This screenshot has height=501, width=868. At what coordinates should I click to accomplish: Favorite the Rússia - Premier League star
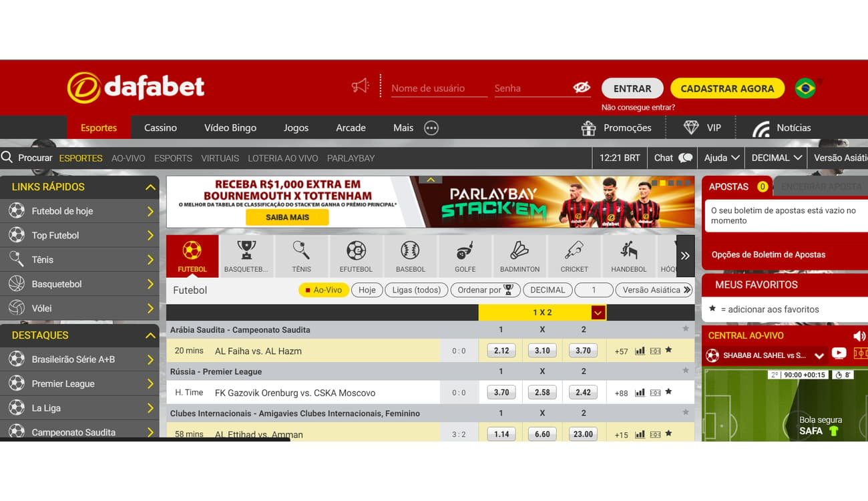685,371
